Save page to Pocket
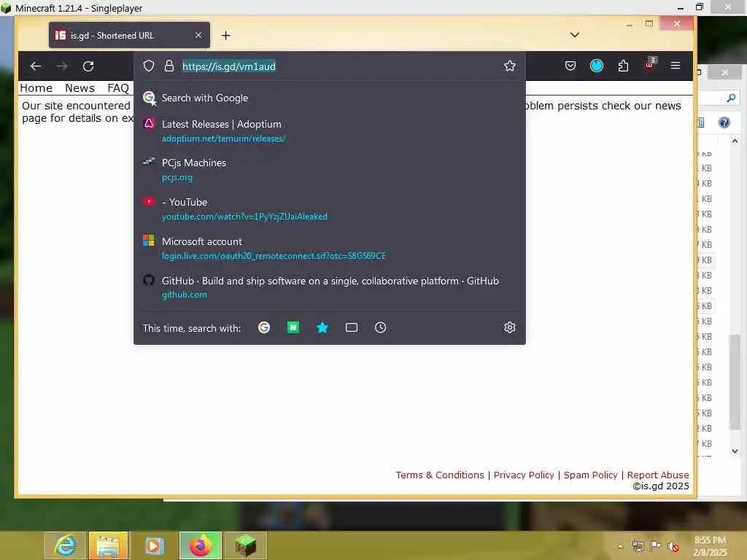 click(570, 66)
